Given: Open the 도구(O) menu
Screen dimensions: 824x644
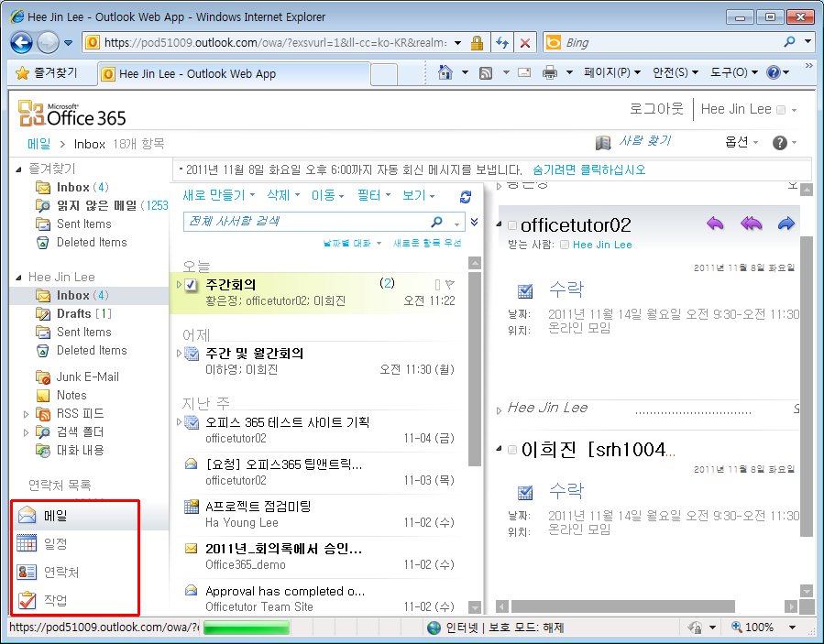Looking at the screenshot, I should coord(734,72).
